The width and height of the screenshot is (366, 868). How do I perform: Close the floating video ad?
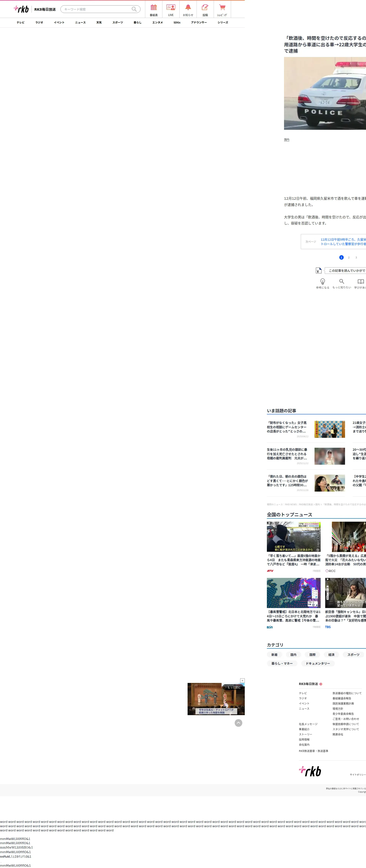pyautogui.click(x=242, y=680)
